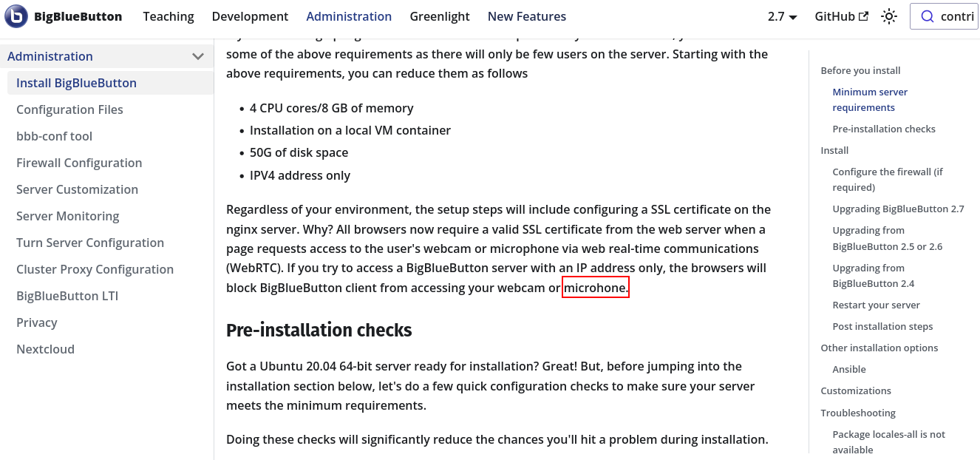The width and height of the screenshot is (980, 460).
Task: Open the GitHub repository via its icon
Action: pyautogui.click(x=840, y=16)
